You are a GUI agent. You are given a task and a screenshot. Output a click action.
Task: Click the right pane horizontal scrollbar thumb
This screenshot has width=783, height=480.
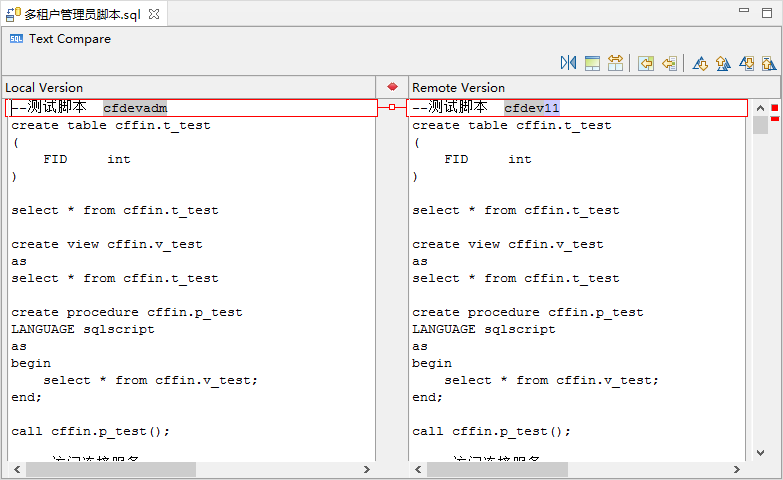click(497, 470)
